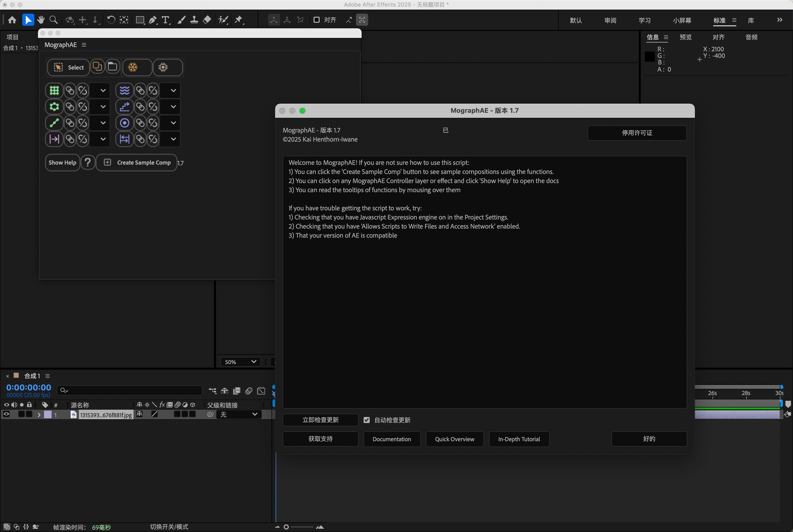Select the Rotation tool

click(x=111, y=20)
